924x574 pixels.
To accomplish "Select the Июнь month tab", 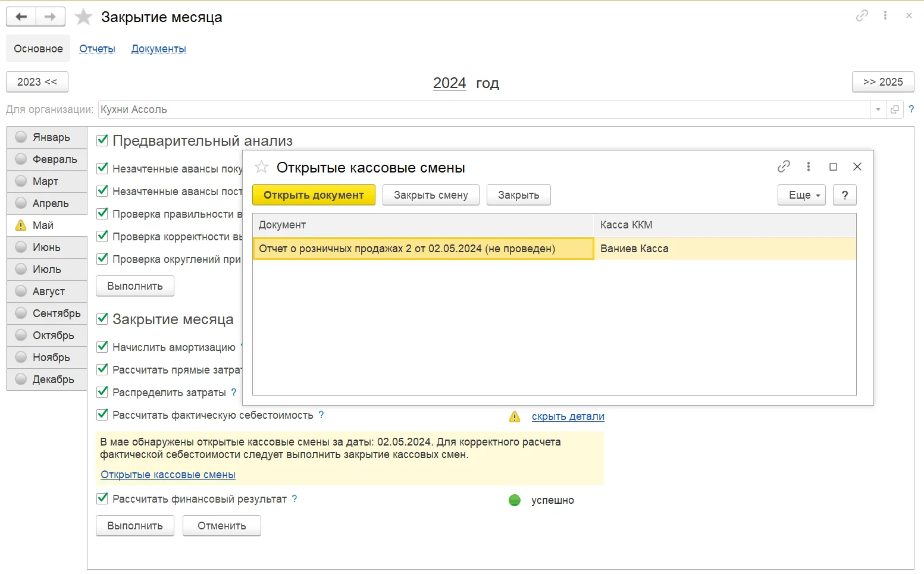I will [46, 247].
